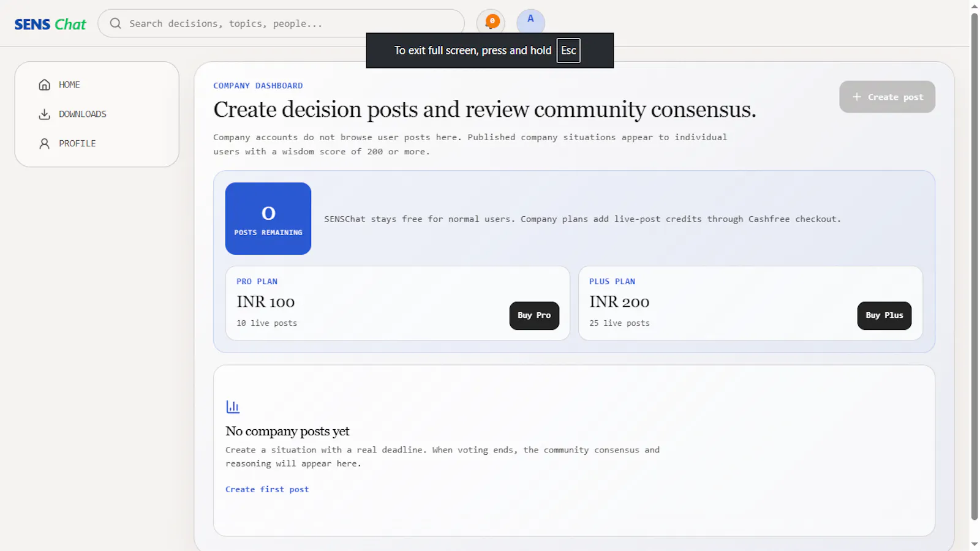Image resolution: width=980 pixels, height=551 pixels.
Task: Click the bar chart icon above No company posts
Action: pyautogui.click(x=233, y=407)
